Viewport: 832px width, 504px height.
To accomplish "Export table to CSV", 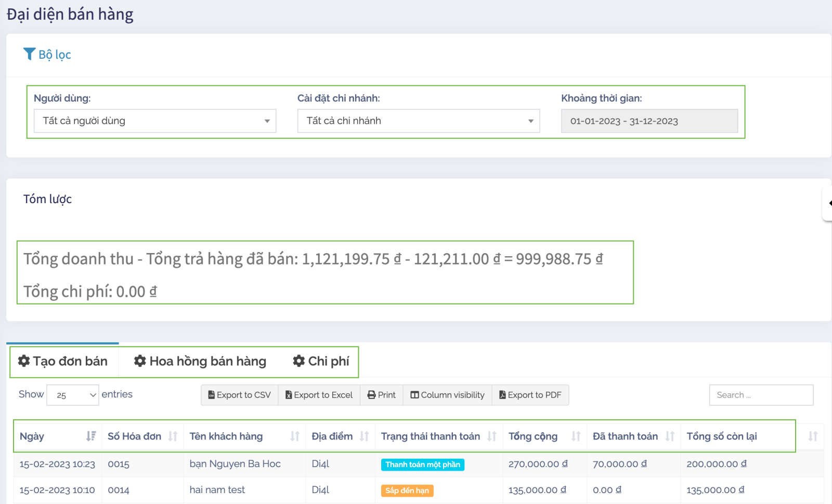I will [240, 395].
